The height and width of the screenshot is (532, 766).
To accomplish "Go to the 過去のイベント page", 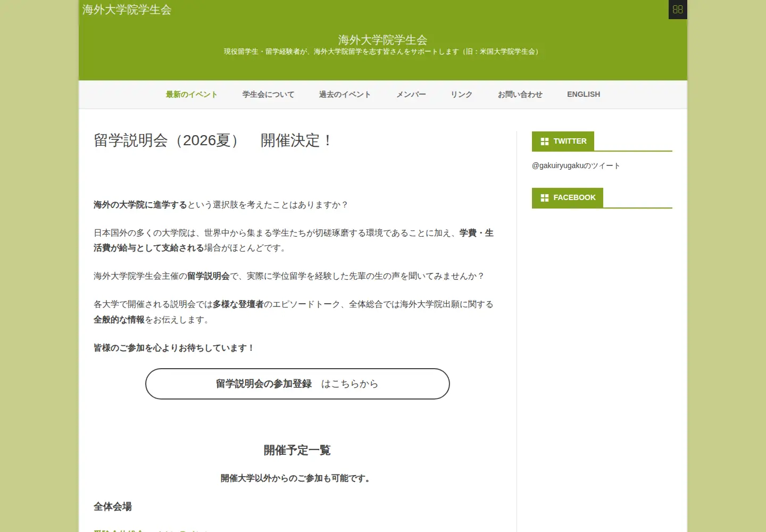I will [x=345, y=95].
